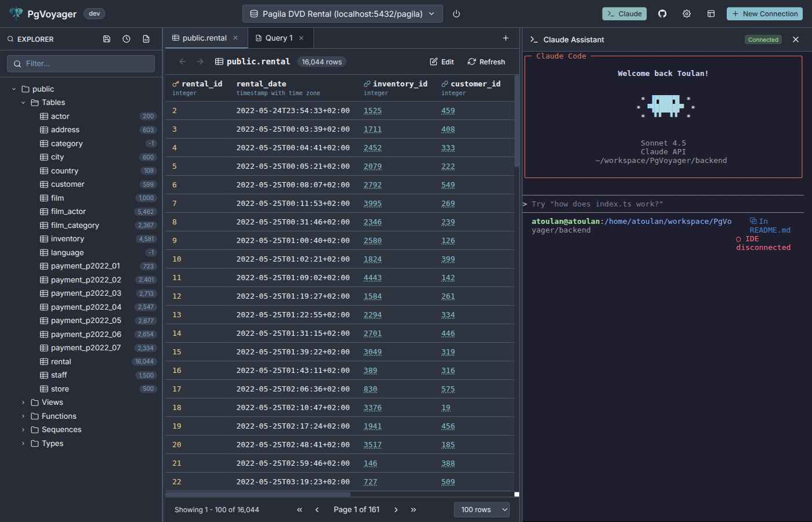Screen dimensions: 812x522
Task: Click the disconnect power icon
Action: click(456, 14)
